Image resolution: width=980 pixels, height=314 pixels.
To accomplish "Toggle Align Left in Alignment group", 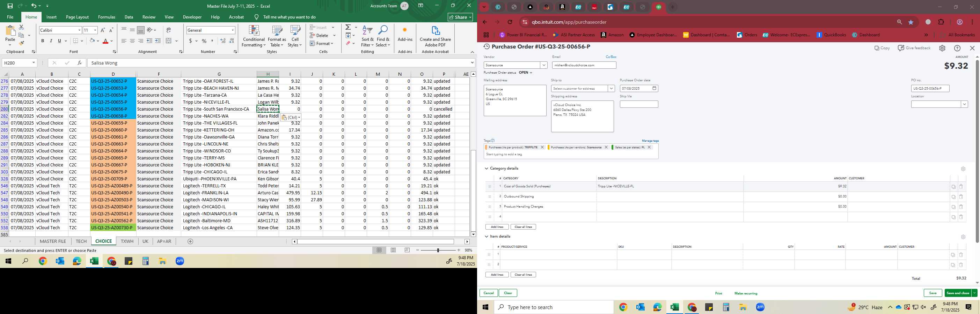I will (x=124, y=41).
